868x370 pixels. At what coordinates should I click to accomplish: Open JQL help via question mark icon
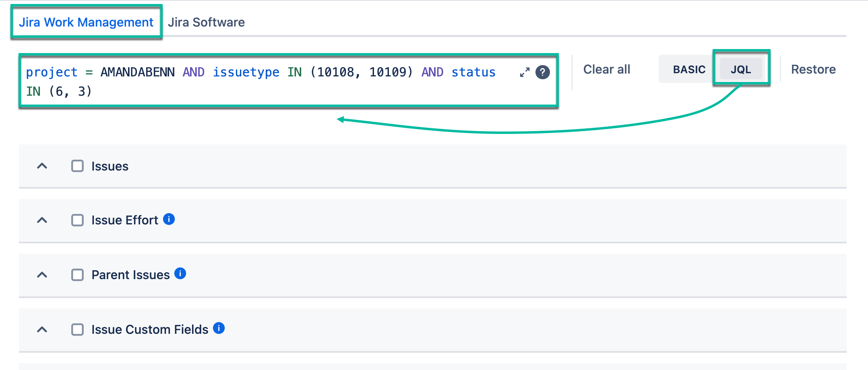[x=542, y=72]
